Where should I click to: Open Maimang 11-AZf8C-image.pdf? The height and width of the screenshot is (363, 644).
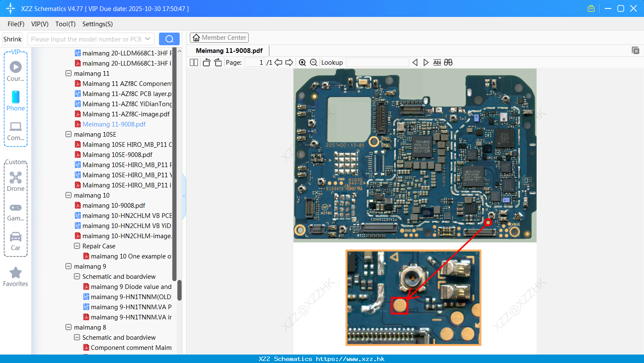[x=123, y=114]
